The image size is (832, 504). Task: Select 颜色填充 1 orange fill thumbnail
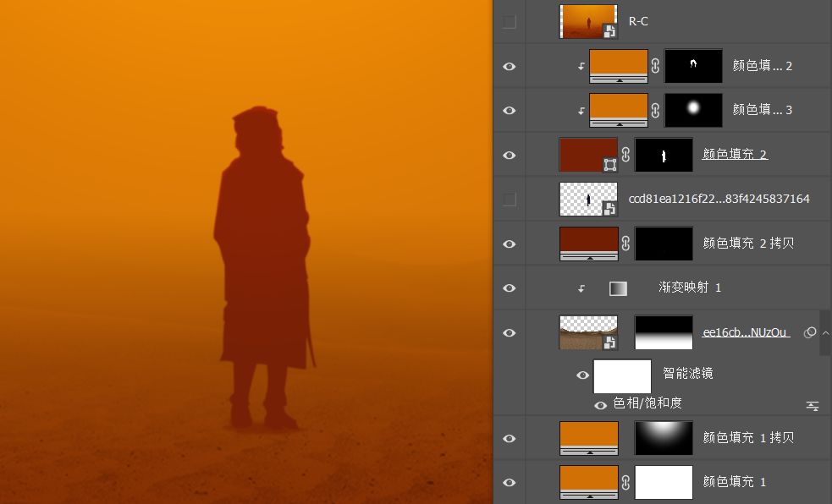(x=588, y=482)
